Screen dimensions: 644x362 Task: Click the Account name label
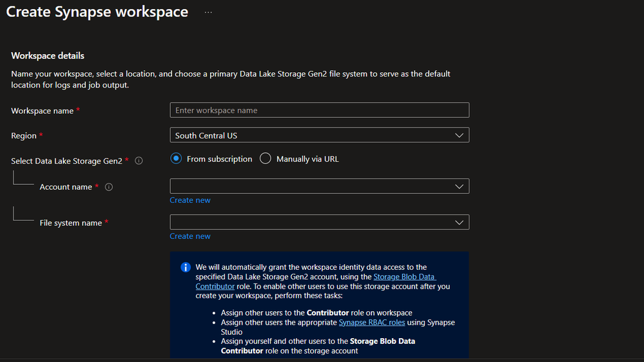pos(66,187)
